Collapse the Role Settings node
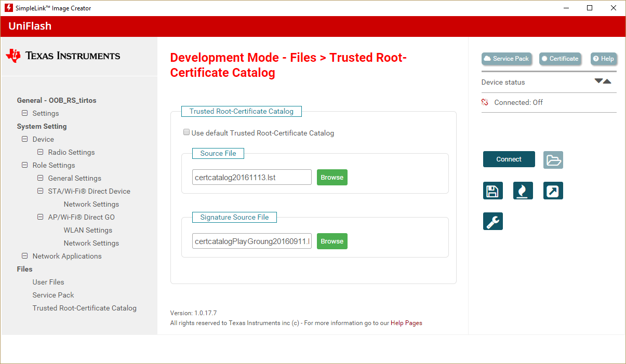Viewport: 626px width, 364px height. [x=24, y=165]
